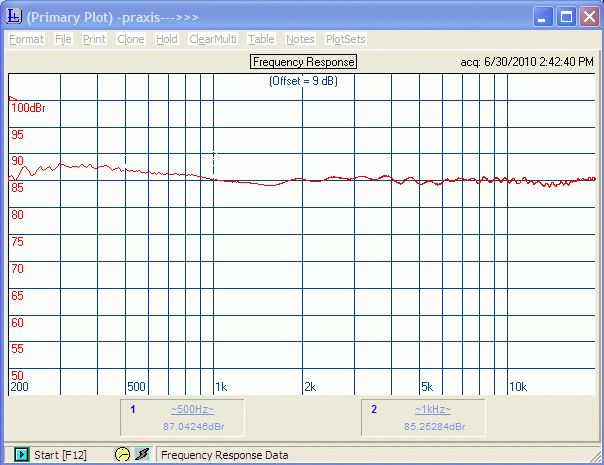Click the signal icon beside the clock

click(143, 455)
